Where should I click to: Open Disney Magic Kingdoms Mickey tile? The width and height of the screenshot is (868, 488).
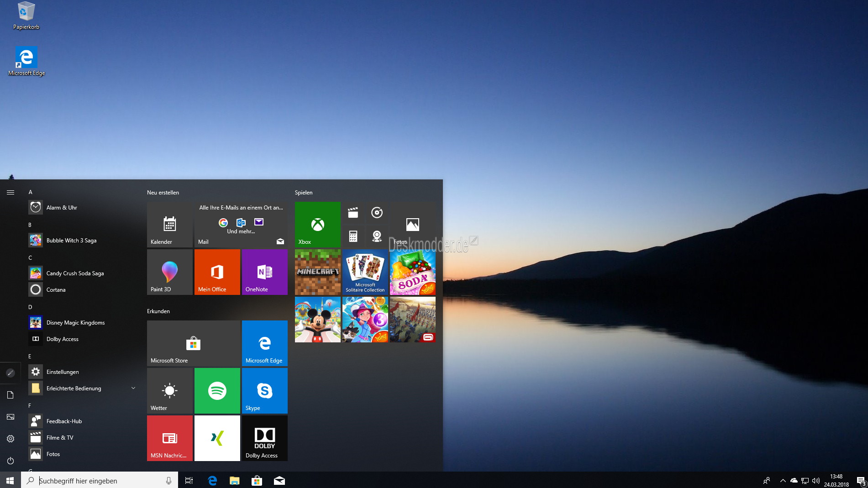click(x=318, y=320)
